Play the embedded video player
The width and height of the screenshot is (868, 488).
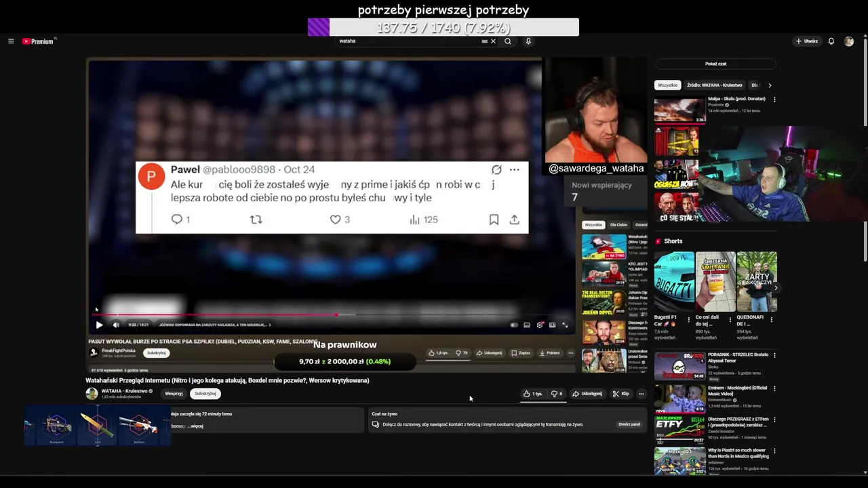(99, 325)
